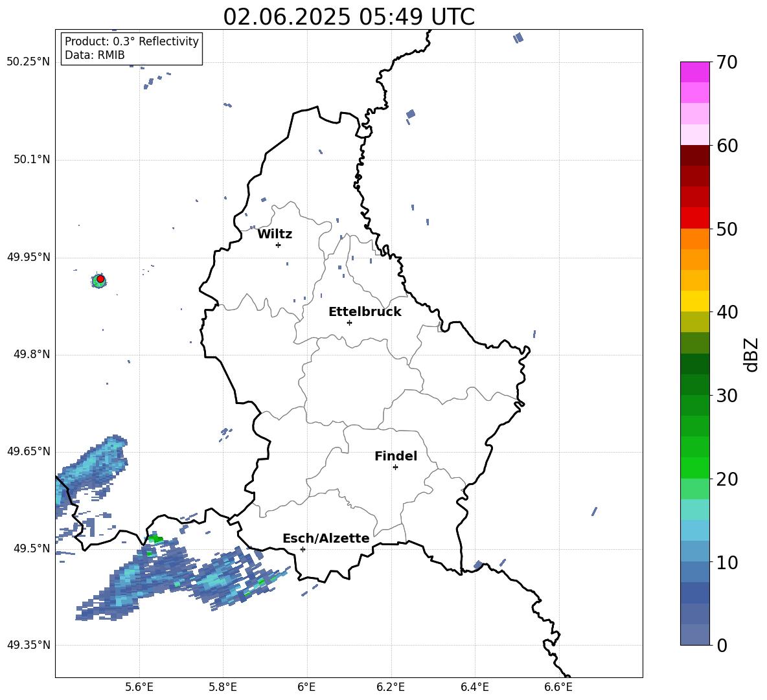Viewport: 767px width, 700px height.
Task: Click the 30 tick label on colorbar
Action: click(727, 396)
